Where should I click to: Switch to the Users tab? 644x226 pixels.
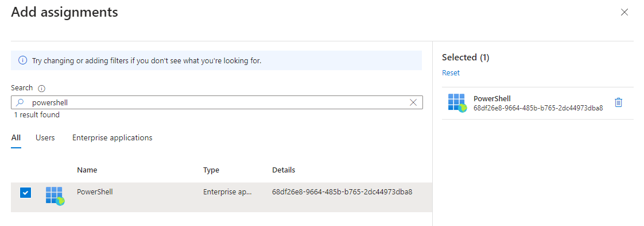pyautogui.click(x=45, y=138)
